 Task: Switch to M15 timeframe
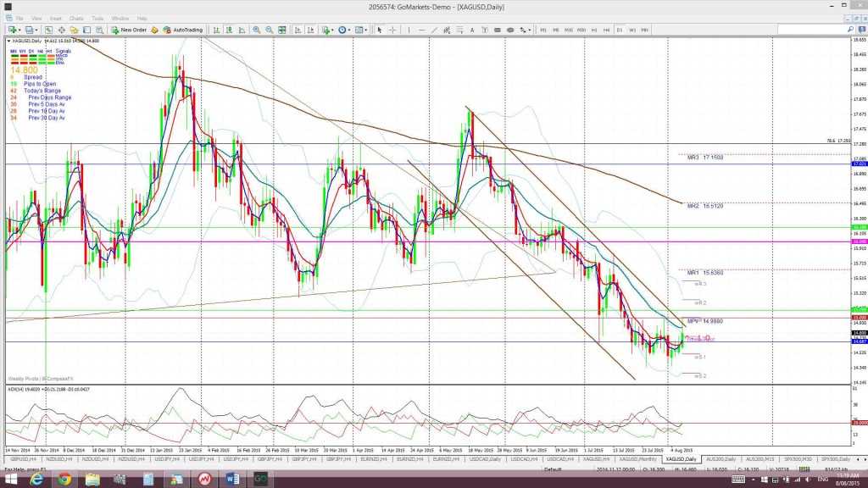click(x=569, y=30)
